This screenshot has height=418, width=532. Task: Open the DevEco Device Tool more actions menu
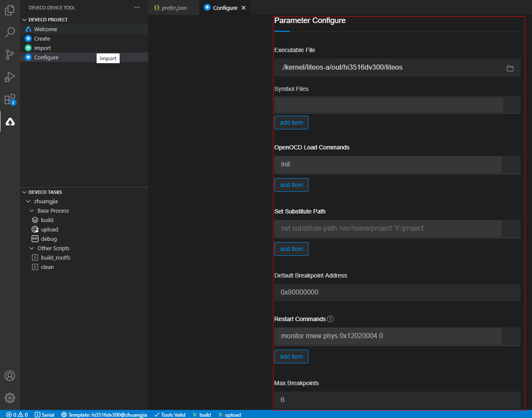coord(137,8)
